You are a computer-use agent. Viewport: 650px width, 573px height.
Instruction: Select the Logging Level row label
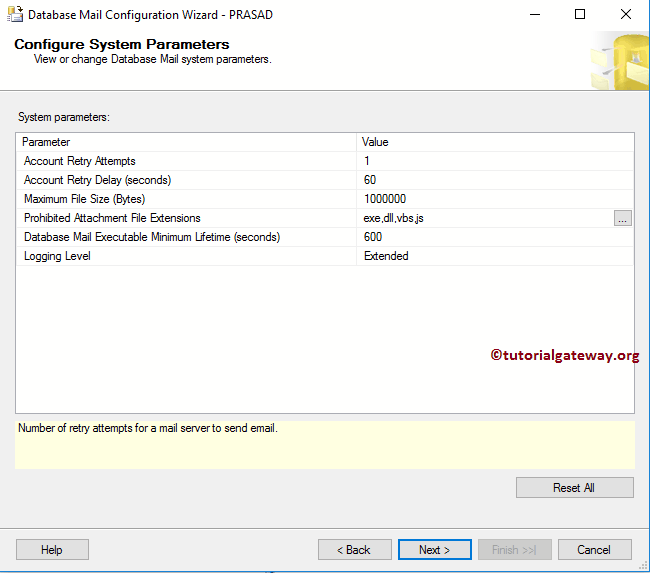pos(57,256)
